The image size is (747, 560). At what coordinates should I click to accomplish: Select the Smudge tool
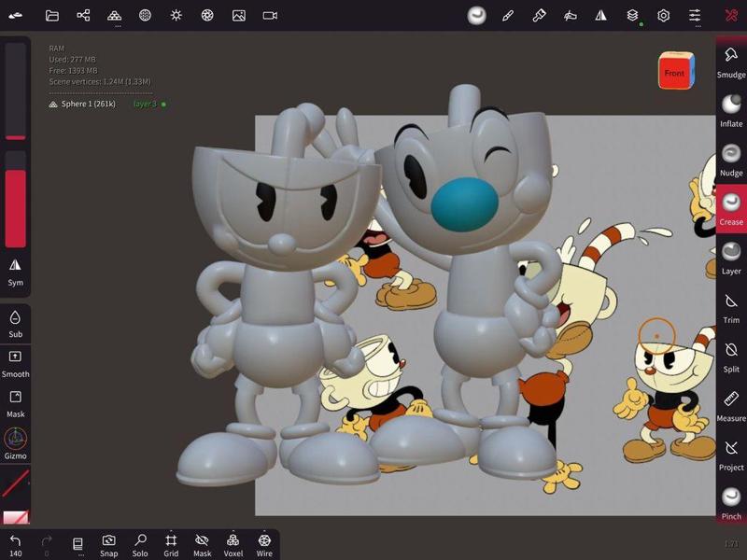731,62
